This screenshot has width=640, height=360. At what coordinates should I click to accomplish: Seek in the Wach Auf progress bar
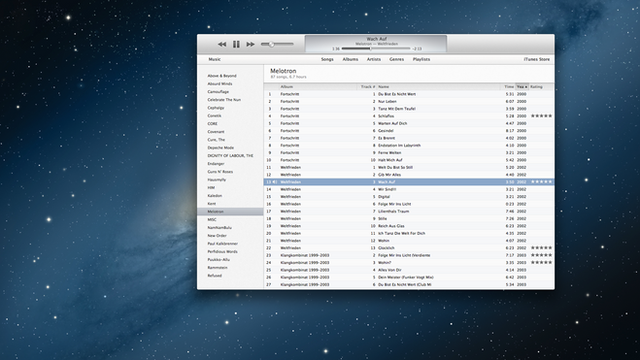pyautogui.click(x=376, y=49)
